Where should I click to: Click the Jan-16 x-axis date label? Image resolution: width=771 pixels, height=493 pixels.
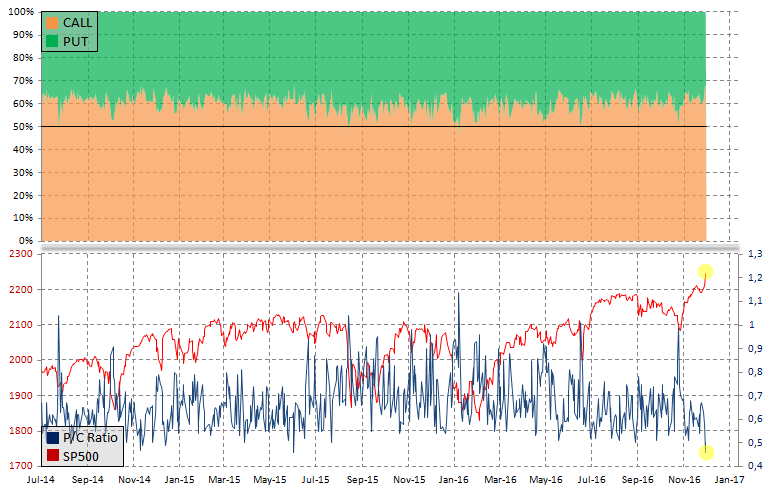point(455,480)
